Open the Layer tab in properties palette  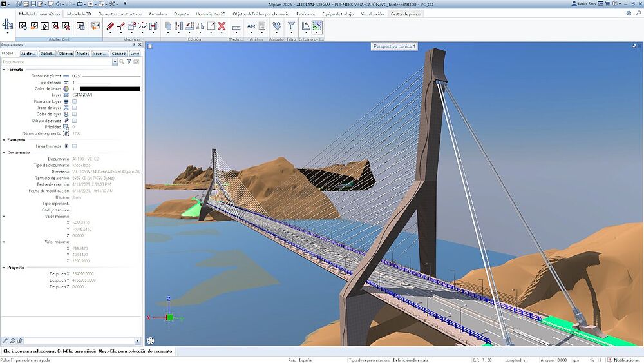(135, 54)
